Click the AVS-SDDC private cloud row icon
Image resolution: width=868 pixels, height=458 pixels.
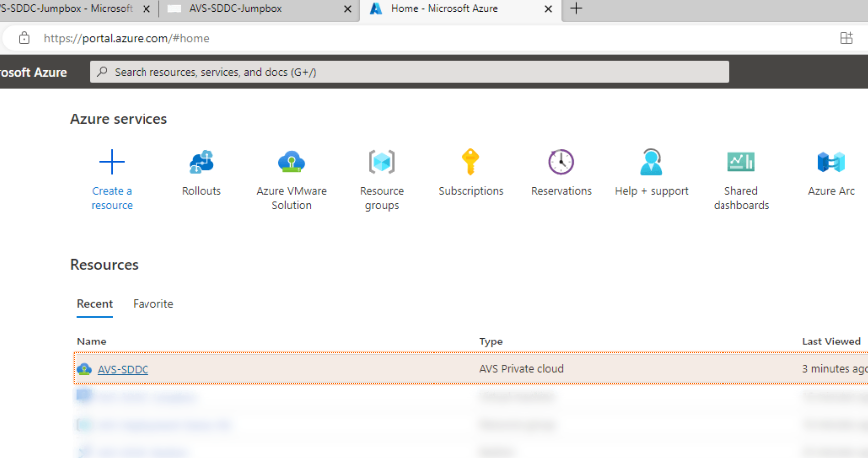coord(84,369)
